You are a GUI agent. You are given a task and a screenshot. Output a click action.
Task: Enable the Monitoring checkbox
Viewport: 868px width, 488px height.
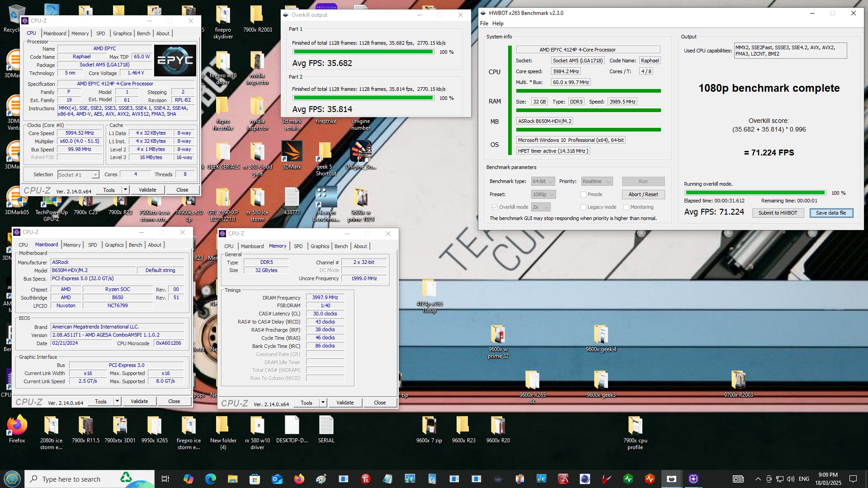coord(626,207)
